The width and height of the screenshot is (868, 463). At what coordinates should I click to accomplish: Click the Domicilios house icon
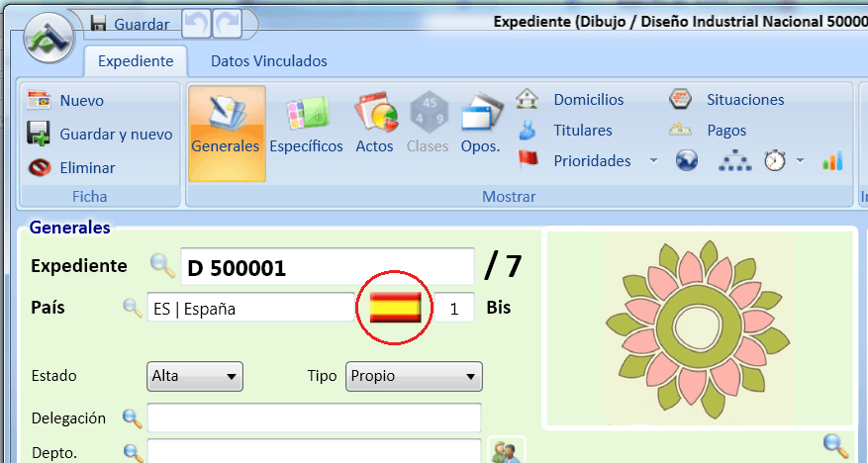click(x=527, y=99)
